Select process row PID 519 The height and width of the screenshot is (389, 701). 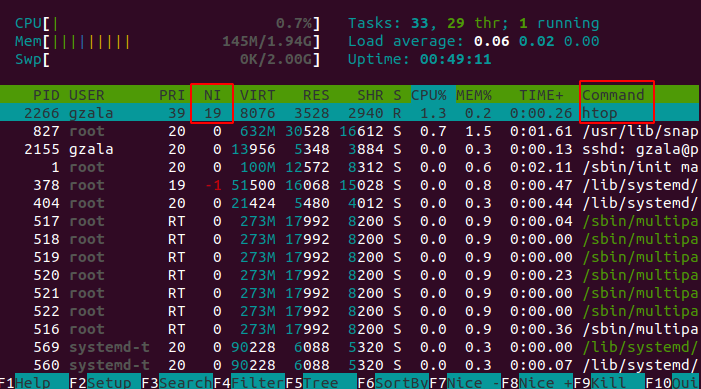click(350, 257)
